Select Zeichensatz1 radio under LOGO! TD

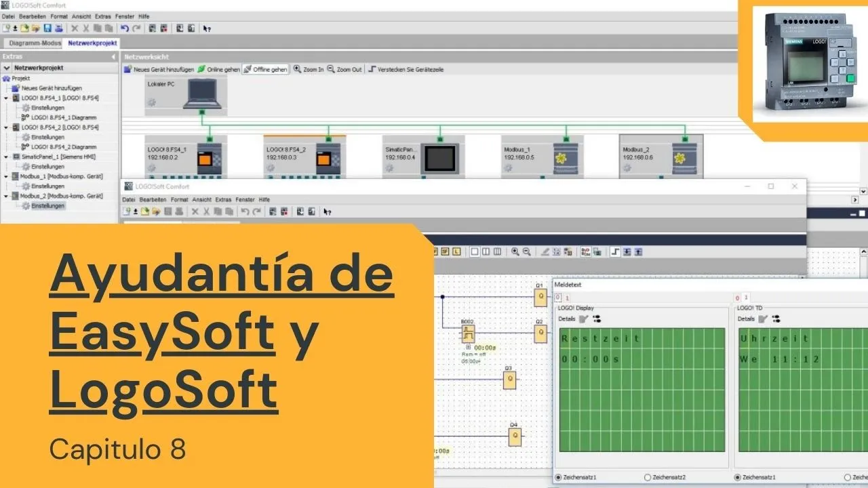738,477
